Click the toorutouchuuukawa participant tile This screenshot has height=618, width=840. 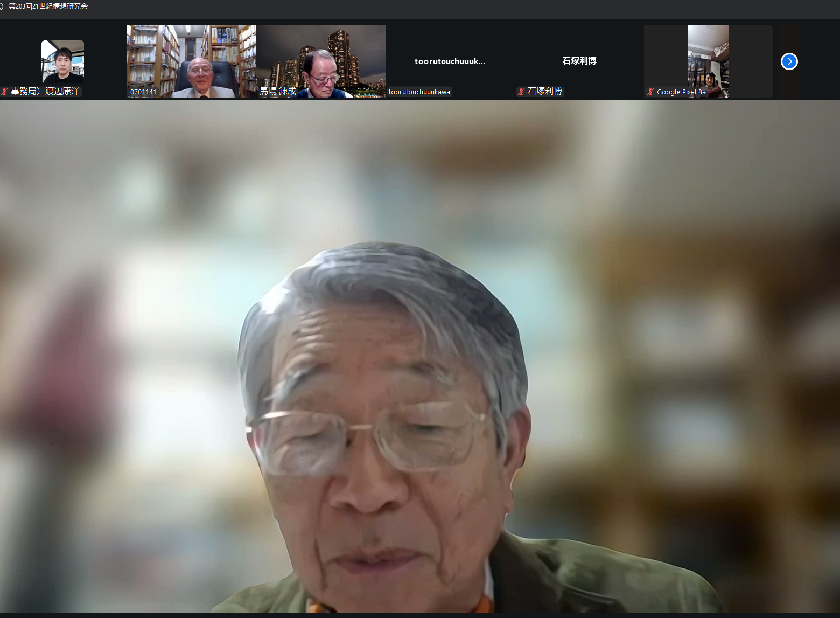point(450,61)
